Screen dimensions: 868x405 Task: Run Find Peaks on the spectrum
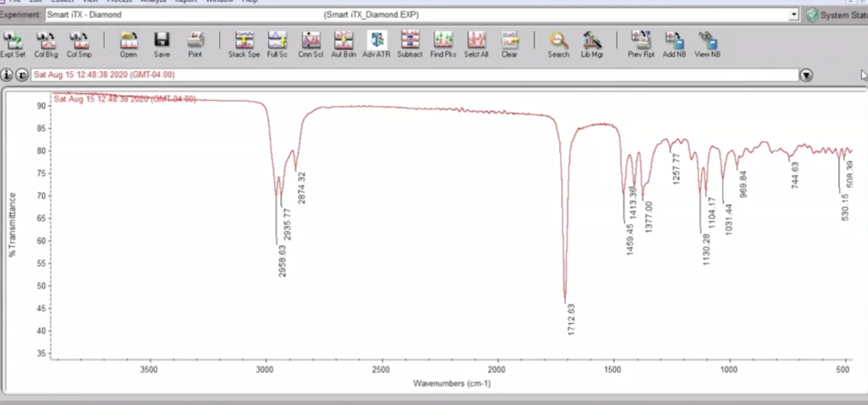tap(442, 43)
